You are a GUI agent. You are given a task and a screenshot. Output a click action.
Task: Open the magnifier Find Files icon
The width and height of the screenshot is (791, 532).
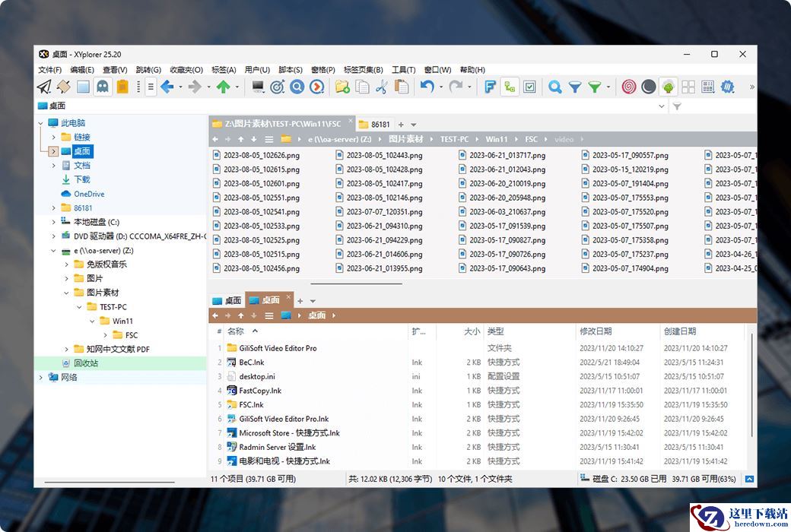(x=555, y=87)
